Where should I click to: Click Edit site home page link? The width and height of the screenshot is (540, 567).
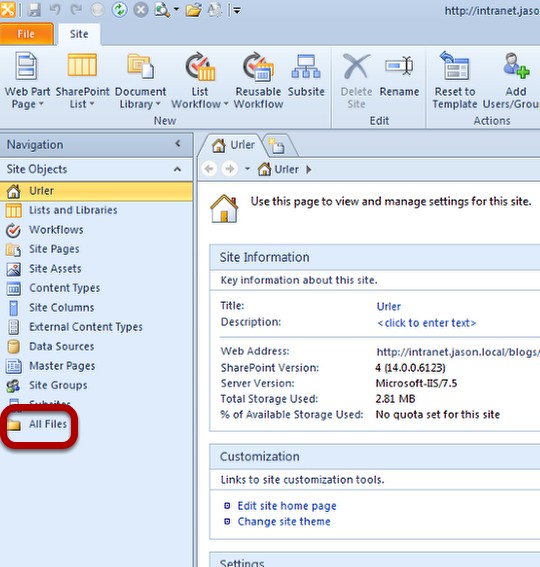pos(287,506)
